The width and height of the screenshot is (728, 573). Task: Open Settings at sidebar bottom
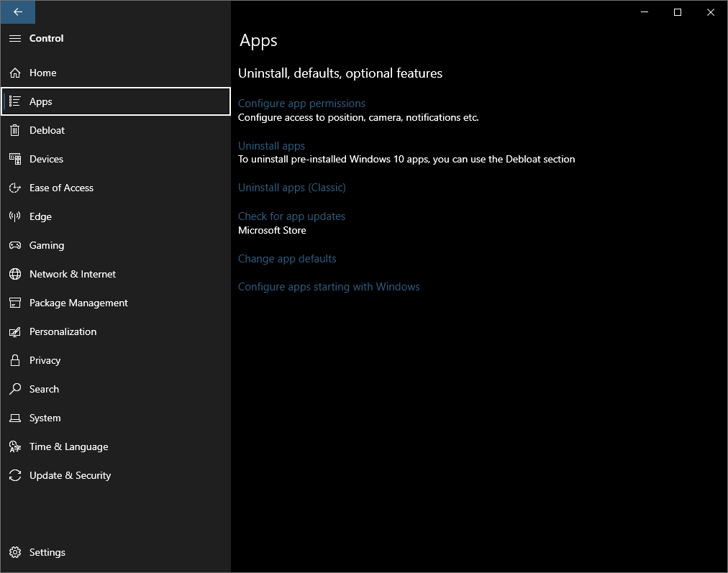116,552
